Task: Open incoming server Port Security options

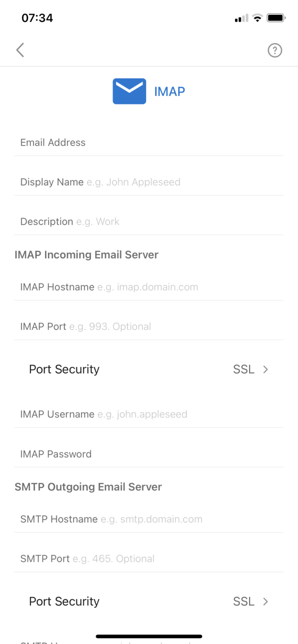Action: click(149, 369)
